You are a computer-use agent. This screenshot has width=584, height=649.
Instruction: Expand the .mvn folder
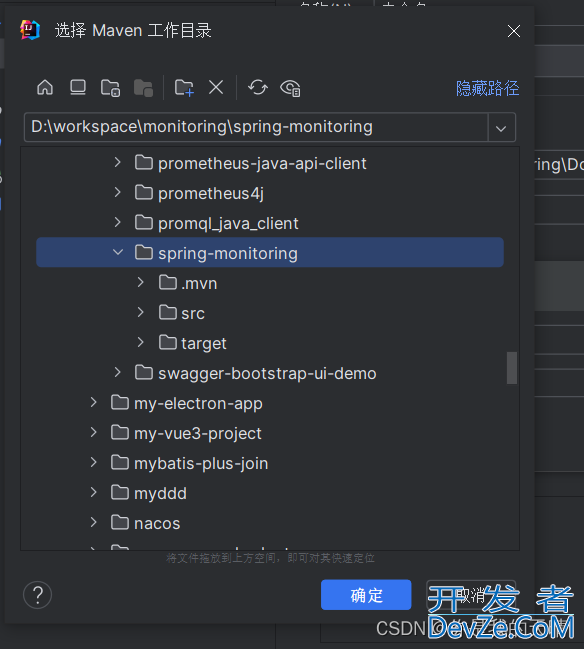tap(141, 283)
